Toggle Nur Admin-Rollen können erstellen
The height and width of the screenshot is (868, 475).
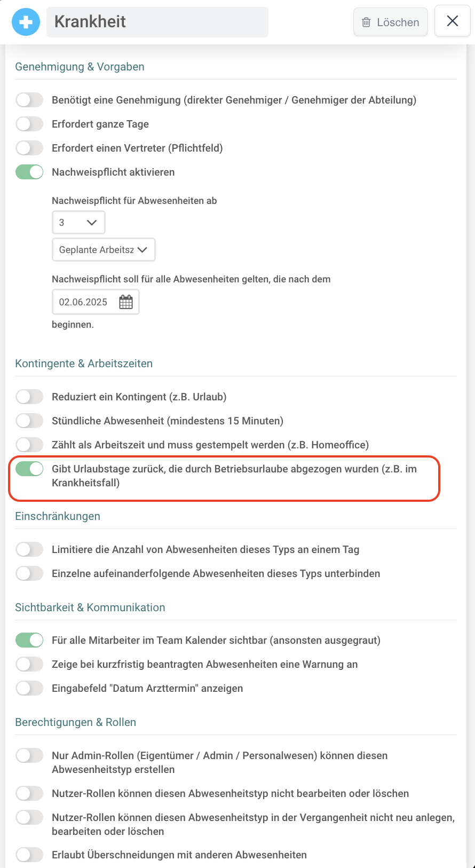pos(29,755)
